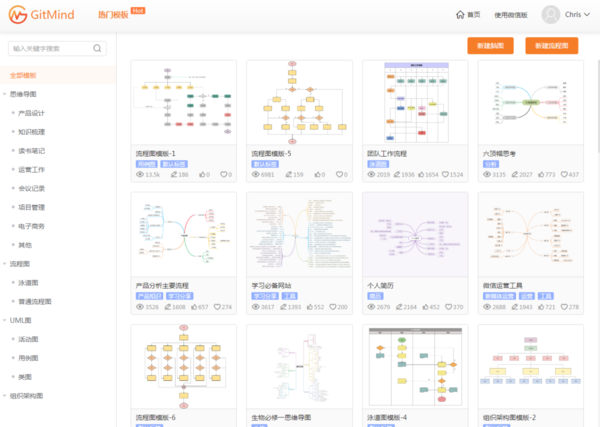Open the 六顶帽思考 mind map thumbnail
The image size is (600, 427).
tap(531, 103)
